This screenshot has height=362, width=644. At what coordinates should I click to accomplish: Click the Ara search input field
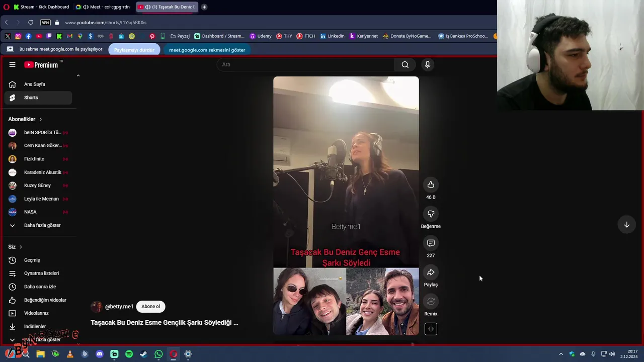tap(306, 64)
